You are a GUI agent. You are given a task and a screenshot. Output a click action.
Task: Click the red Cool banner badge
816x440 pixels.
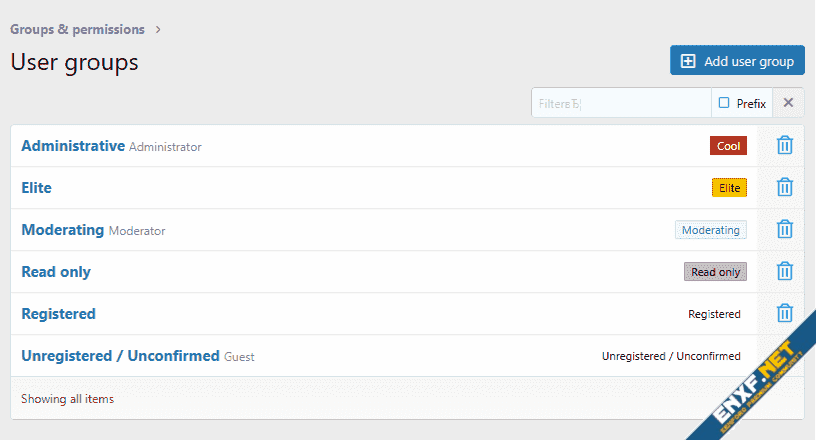tap(729, 146)
